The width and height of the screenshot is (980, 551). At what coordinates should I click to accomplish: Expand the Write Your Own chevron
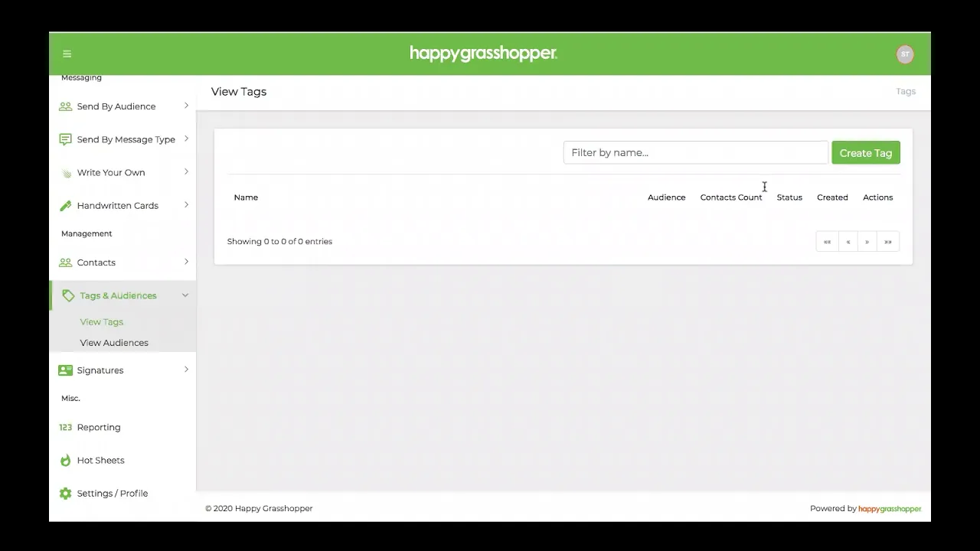[186, 171]
